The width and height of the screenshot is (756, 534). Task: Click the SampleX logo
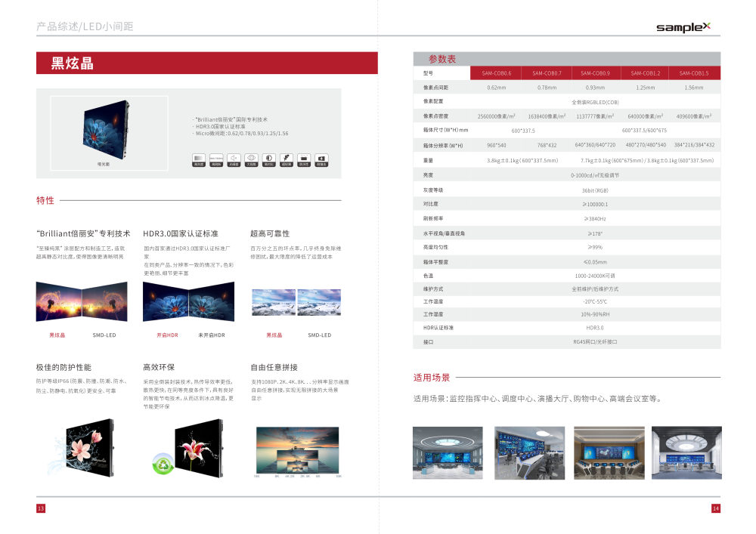tap(683, 27)
